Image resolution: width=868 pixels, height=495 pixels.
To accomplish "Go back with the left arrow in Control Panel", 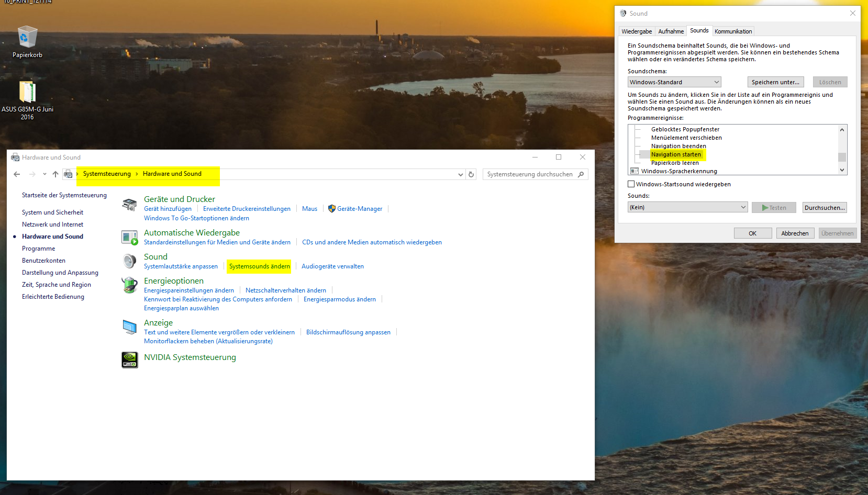I will click(17, 174).
